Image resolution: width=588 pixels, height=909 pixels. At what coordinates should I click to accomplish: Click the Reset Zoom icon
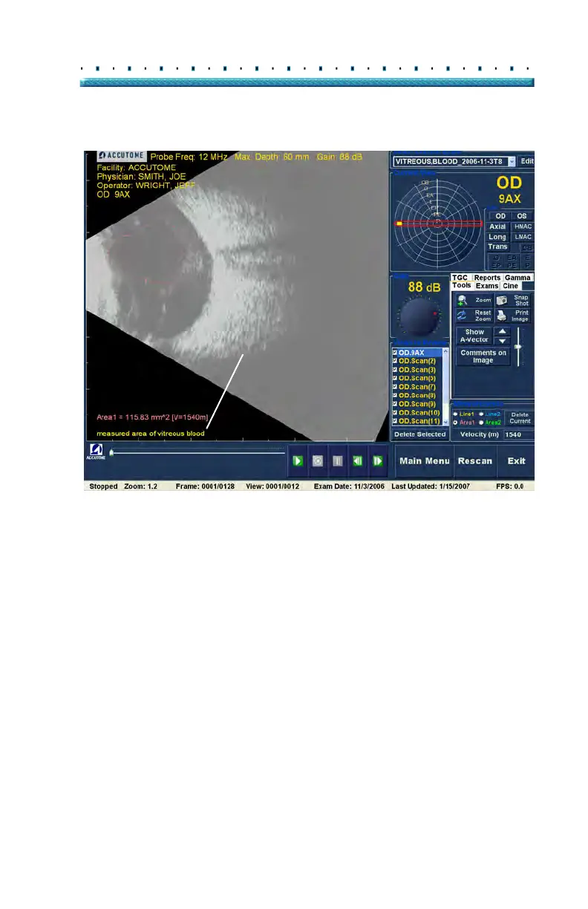coord(463,316)
